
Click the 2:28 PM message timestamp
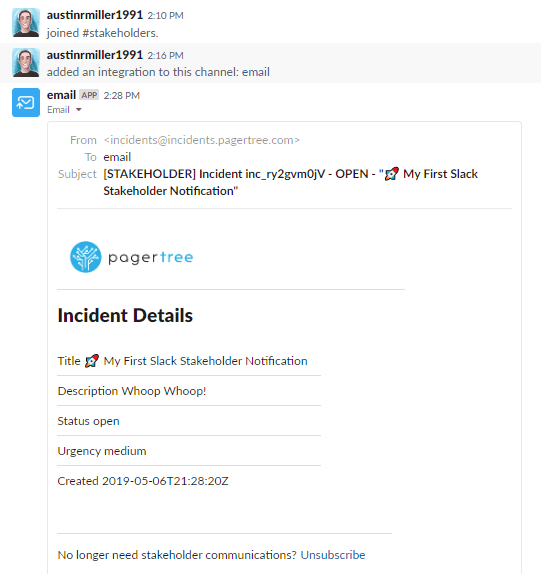122,96
